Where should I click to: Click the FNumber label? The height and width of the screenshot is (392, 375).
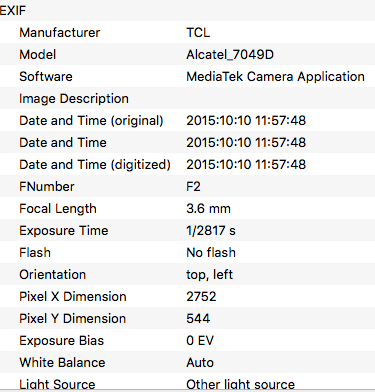pyautogui.click(x=47, y=187)
